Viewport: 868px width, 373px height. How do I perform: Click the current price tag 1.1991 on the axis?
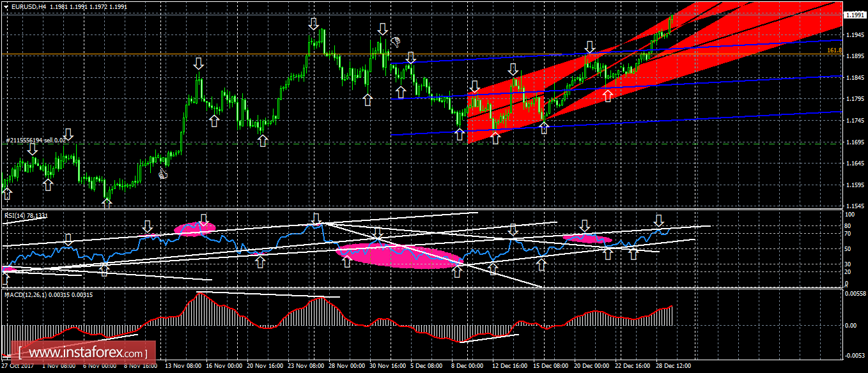click(854, 14)
